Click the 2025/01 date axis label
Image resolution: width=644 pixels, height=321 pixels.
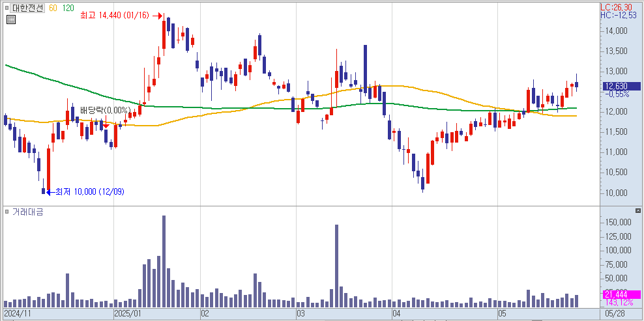click(127, 314)
